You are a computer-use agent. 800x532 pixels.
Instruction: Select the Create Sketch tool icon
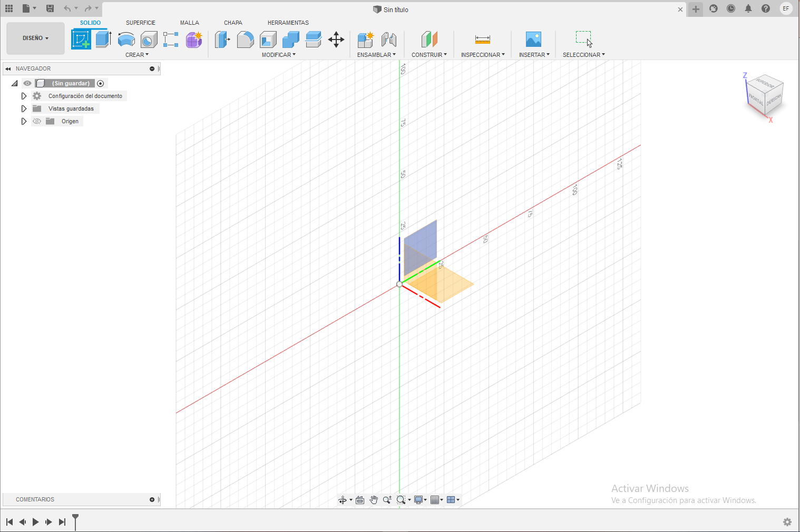(x=81, y=40)
